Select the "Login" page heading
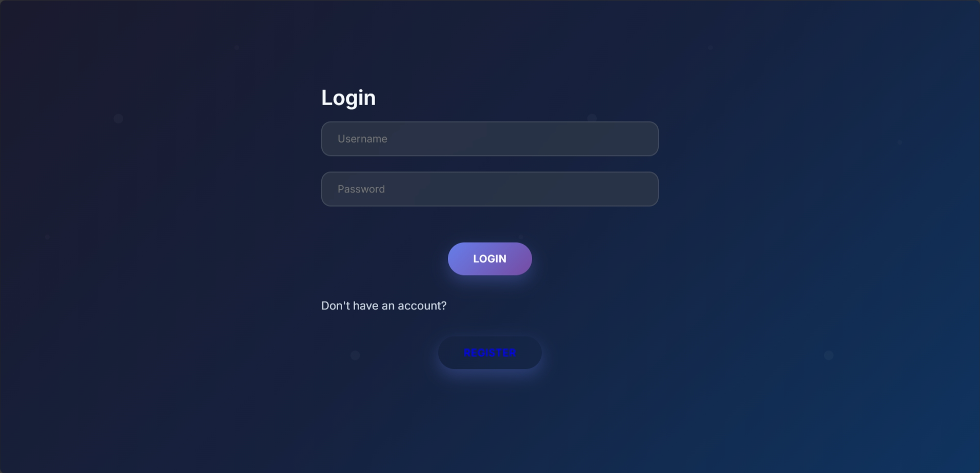980x473 pixels. (348, 97)
